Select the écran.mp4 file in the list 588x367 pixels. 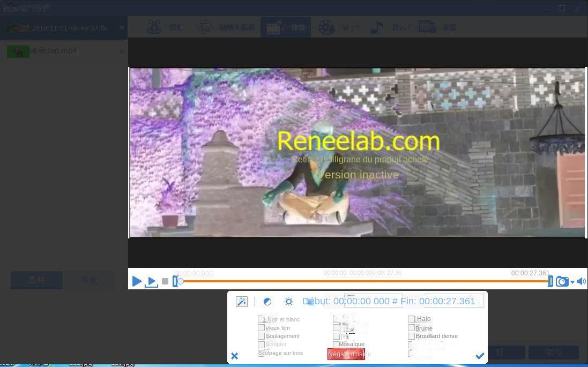[x=53, y=51]
